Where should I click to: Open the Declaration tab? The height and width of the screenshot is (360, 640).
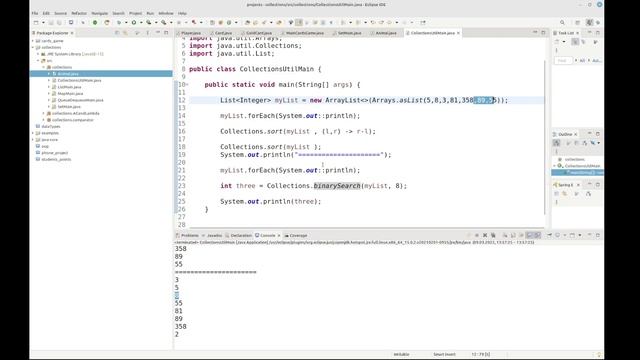(x=241, y=235)
